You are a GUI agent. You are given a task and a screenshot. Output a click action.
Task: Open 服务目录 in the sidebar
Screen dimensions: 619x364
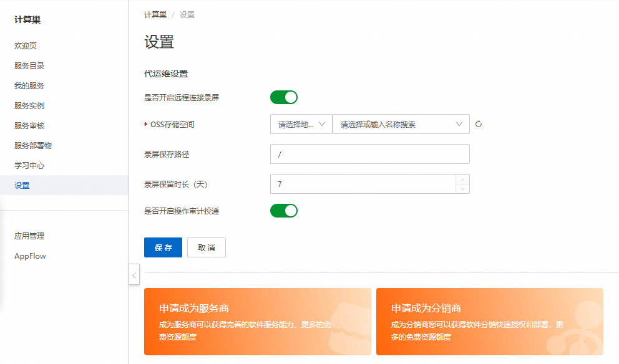point(29,66)
